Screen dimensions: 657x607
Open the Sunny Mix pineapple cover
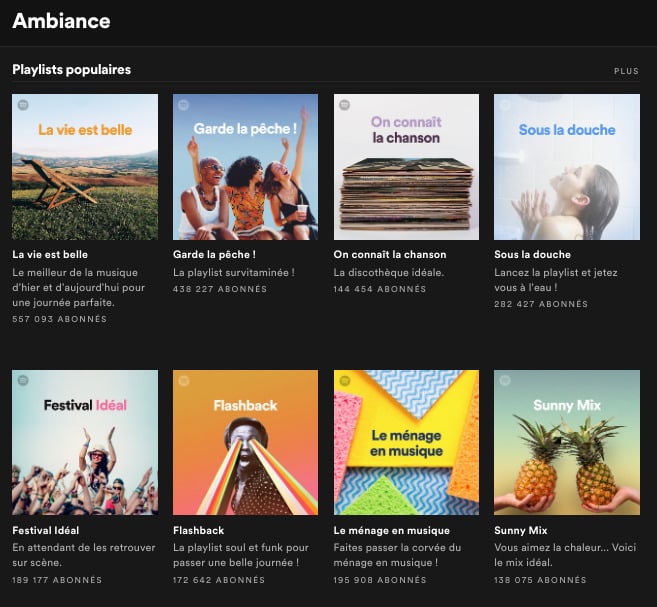pyautogui.click(x=567, y=442)
